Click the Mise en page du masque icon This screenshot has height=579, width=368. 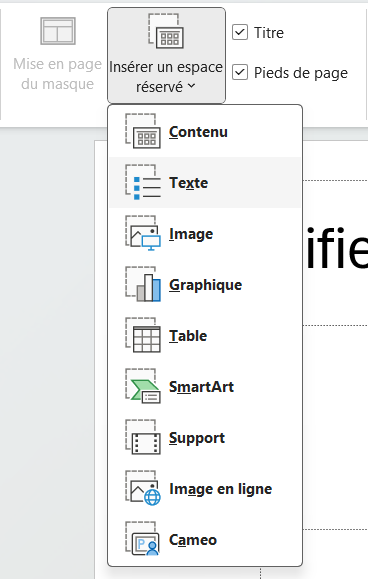[58, 31]
